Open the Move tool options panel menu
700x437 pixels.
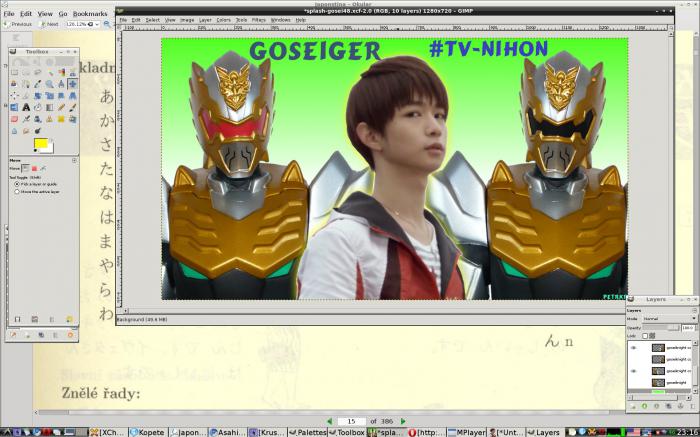point(74,160)
